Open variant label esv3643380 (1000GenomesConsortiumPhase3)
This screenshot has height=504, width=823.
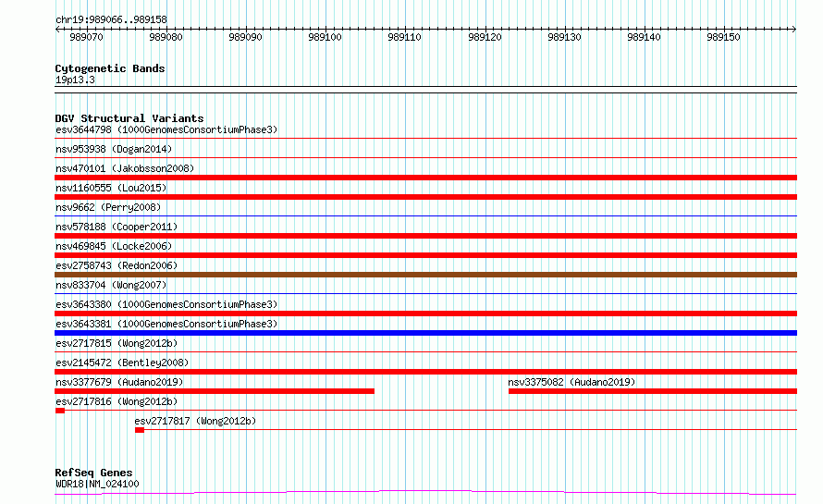166,304
